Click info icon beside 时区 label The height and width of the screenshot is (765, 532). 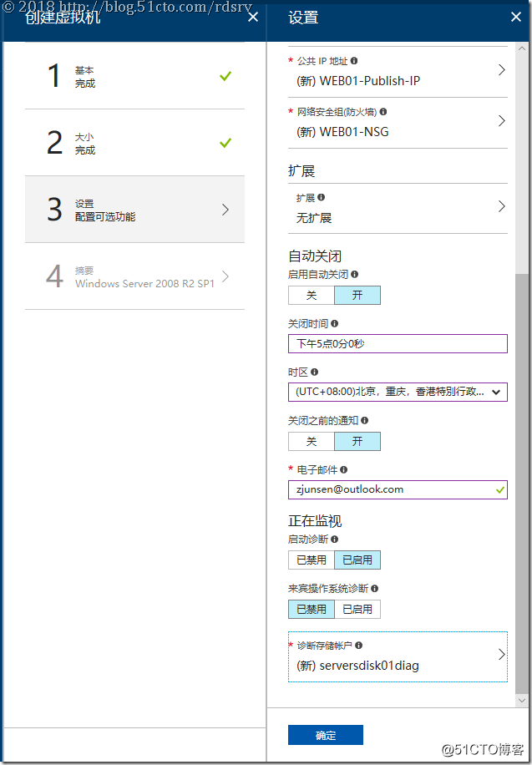(x=315, y=372)
